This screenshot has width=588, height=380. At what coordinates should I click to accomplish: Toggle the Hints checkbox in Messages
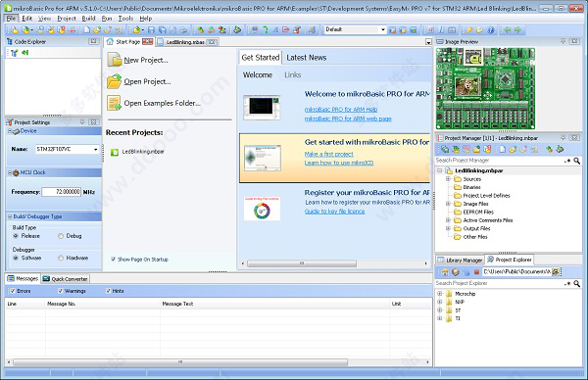(x=109, y=291)
